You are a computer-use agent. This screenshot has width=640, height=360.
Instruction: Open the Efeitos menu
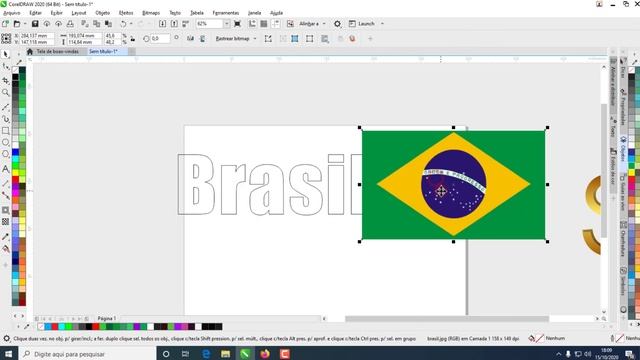126,13
